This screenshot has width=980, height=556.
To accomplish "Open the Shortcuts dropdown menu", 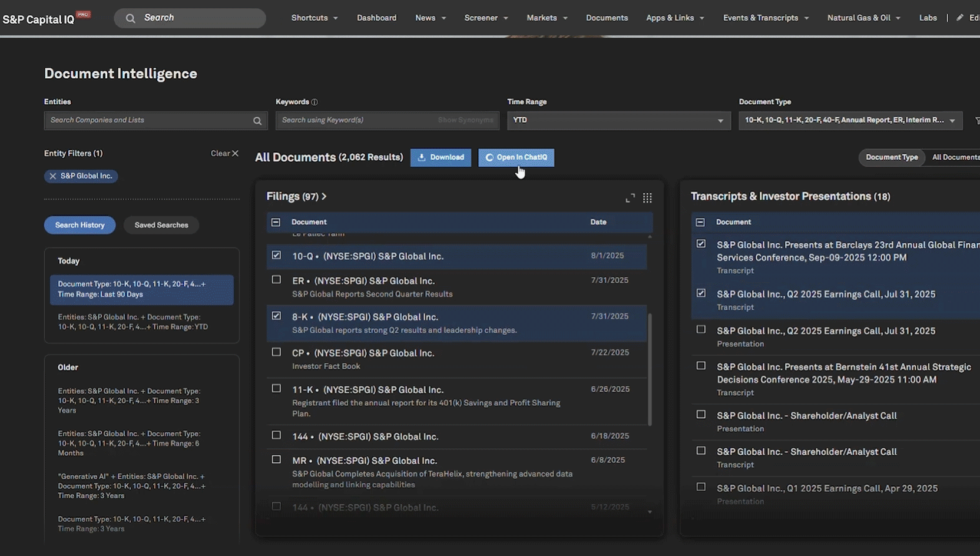I will [x=314, y=18].
